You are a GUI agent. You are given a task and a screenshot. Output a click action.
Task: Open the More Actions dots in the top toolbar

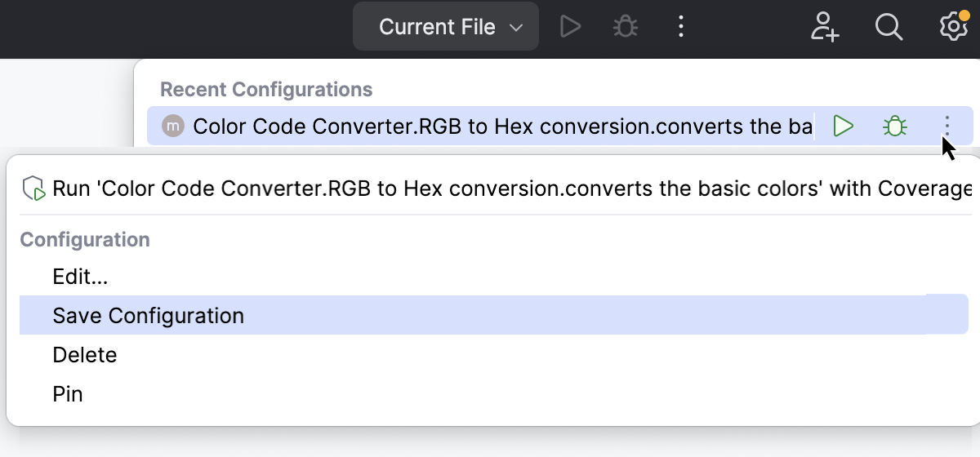click(x=680, y=27)
